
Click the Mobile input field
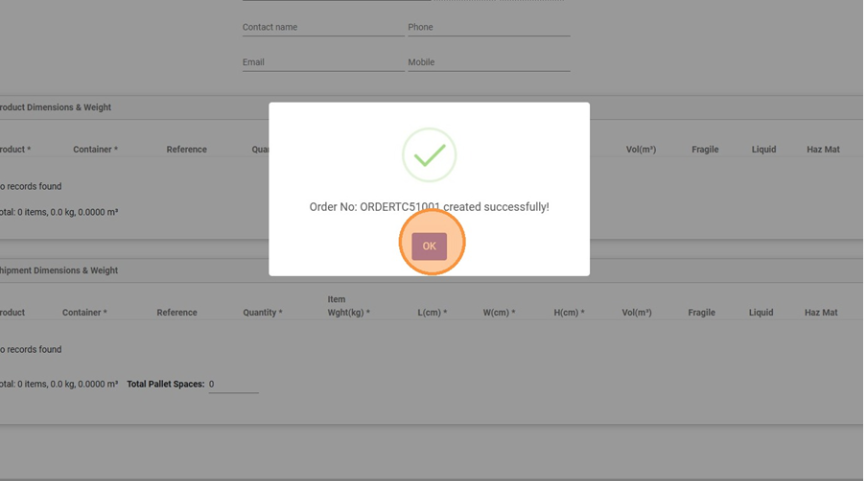(488, 62)
